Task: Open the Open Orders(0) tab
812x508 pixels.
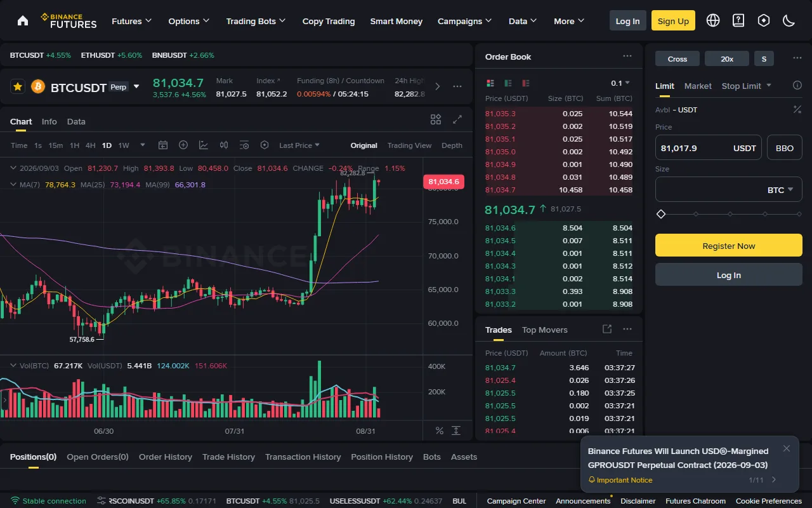Action: point(98,457)
